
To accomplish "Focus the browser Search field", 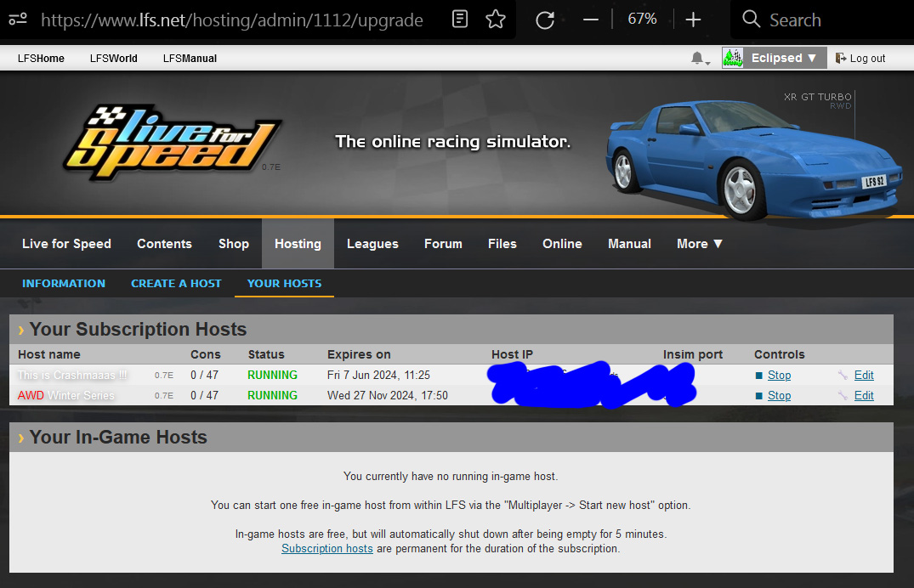I will pyautogui.click(x=822, y=20).
